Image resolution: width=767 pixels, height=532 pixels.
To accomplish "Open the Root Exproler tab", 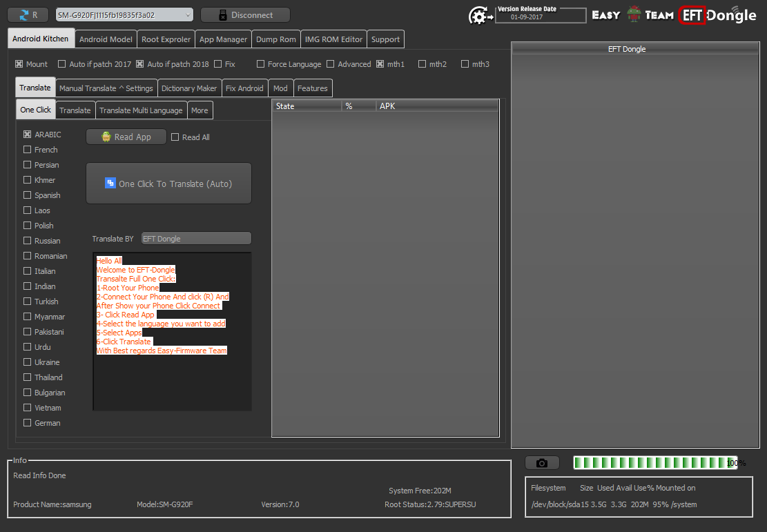I will 166,39.
